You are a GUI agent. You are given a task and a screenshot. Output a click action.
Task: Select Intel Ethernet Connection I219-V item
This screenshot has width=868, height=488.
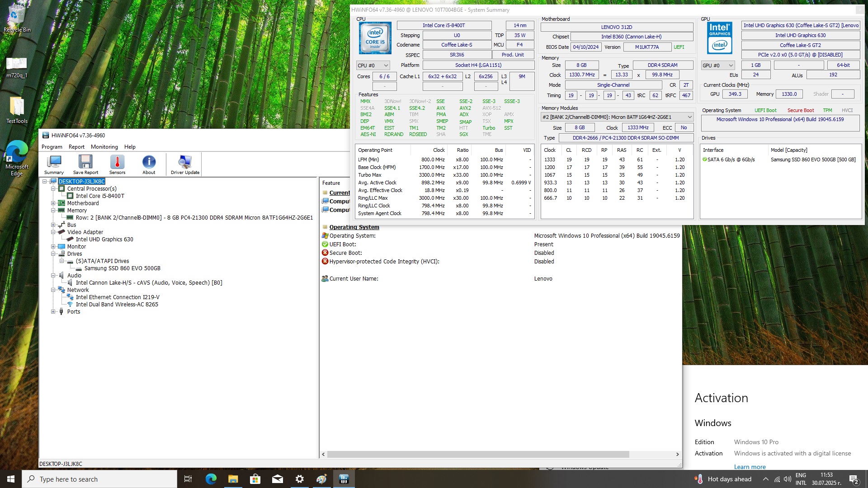coord(118,297)
